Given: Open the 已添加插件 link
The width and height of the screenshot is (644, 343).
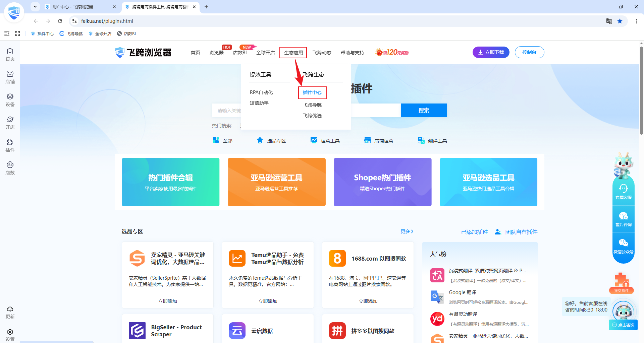Looking at the screenshot, I should coord(475,232).
